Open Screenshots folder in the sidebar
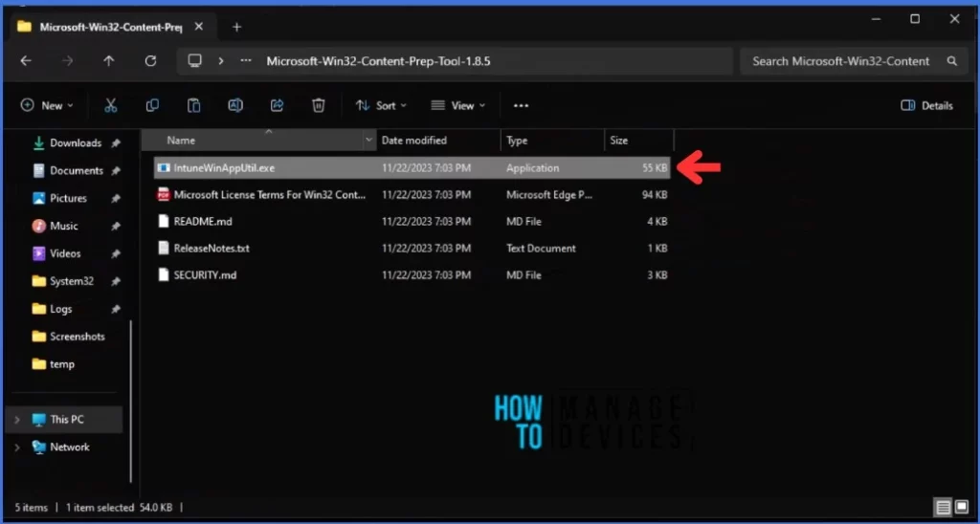Screen dimensions: 980x524 77,336
